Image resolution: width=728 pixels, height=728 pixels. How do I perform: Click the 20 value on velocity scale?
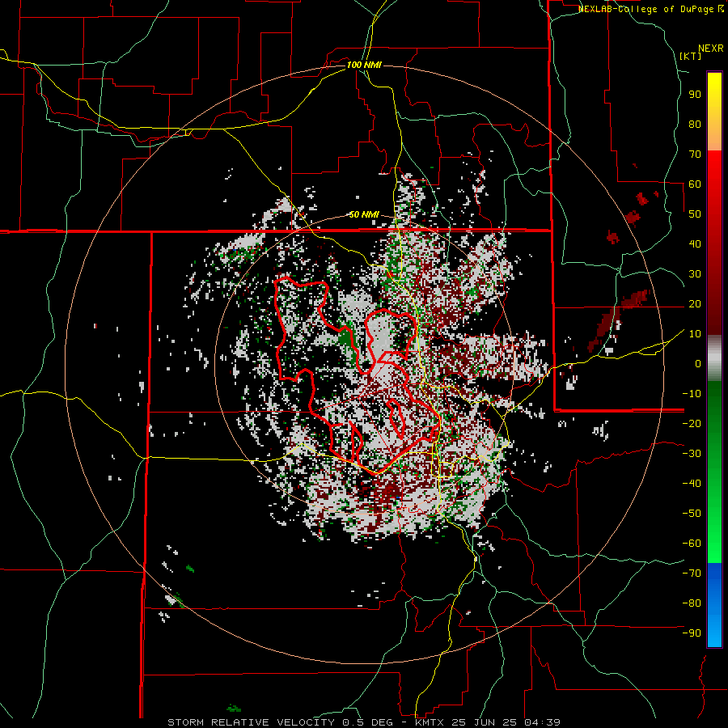pyautogui.click(x=695, y=303)
